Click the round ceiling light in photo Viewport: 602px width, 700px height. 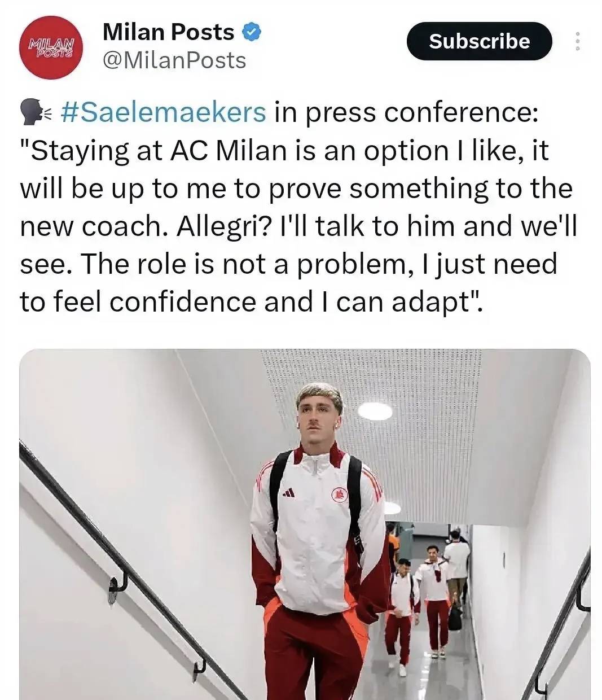click(x=375, y=411)
